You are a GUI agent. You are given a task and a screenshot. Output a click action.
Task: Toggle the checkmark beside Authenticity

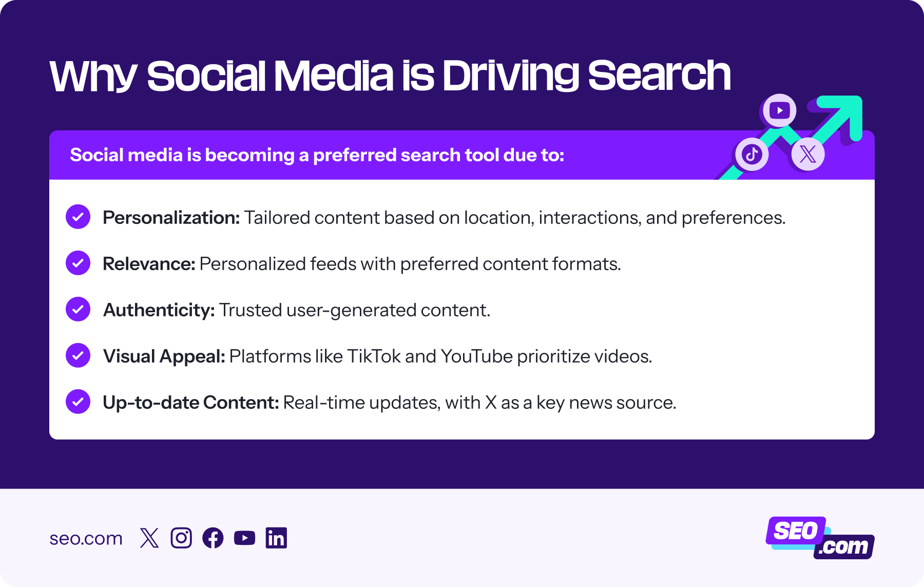pyautogui.click(x=78, y=310)
